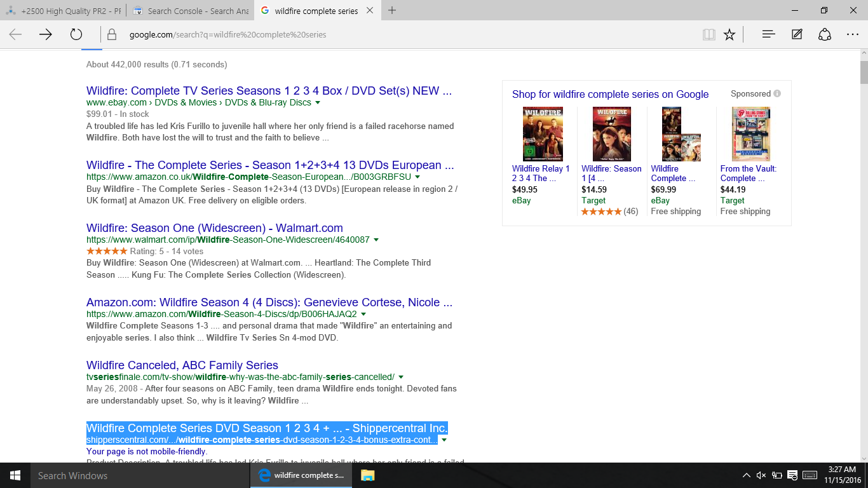868x488 pixels.
Task: Open Wildfire: Season One Walmart.com result
Action: click(x=215, y=228)
